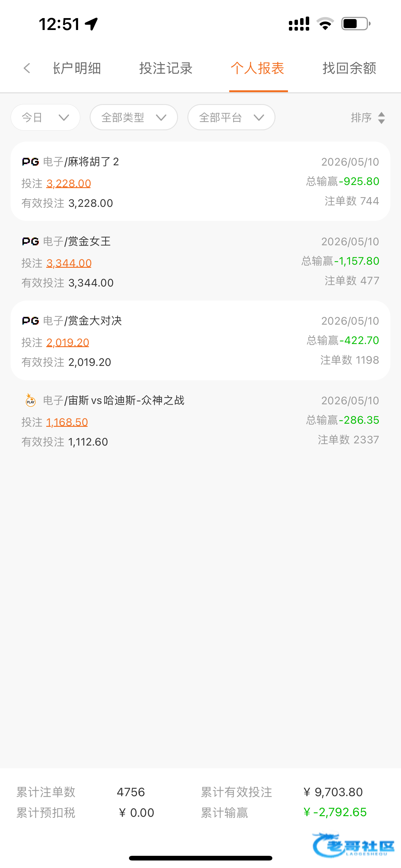This screenshot has width=401, height=868.
Task: Tap Pragmatic Play logo on 宙斯 vs 哈迪斯 row
Action: click(x=31, y=400)
